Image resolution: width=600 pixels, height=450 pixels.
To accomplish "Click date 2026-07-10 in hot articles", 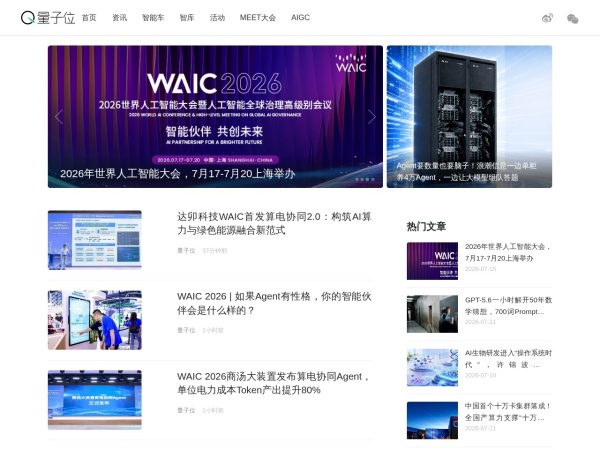I will (480, 375).
